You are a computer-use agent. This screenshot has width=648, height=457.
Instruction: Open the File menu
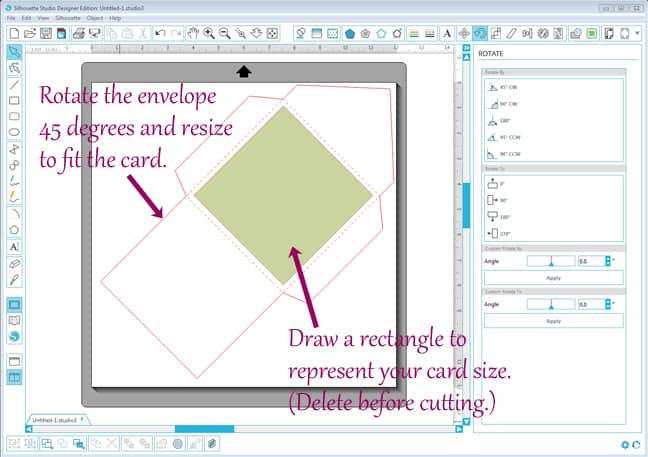[10, 18]
